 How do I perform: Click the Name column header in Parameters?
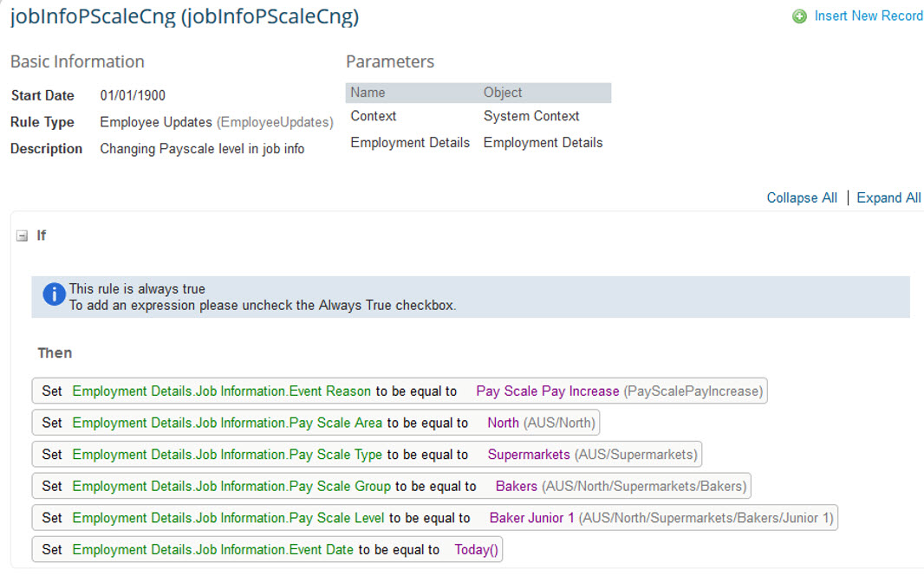click(368, 93)
